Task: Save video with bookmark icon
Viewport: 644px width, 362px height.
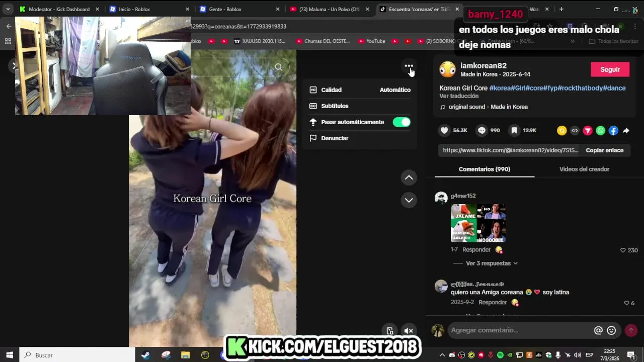Action: pos(514,130)
